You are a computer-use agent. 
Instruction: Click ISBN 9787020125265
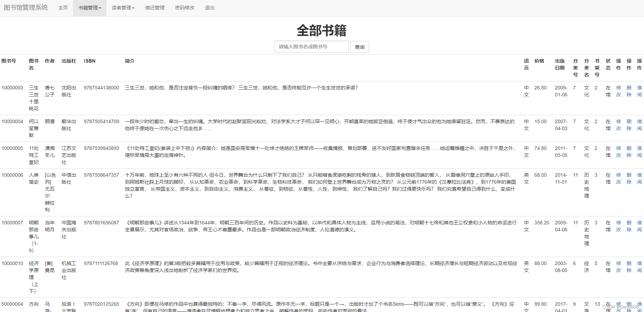(101, 304)
